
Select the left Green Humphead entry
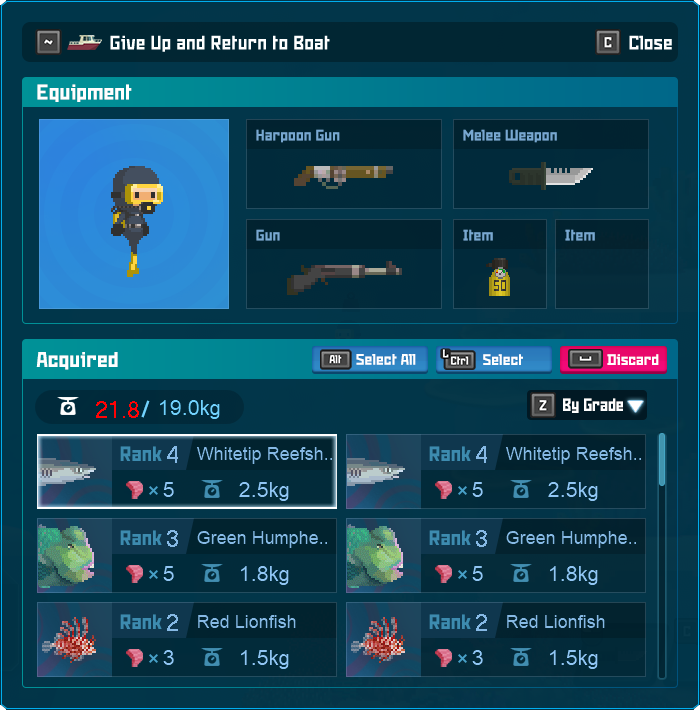click(187, 556)
